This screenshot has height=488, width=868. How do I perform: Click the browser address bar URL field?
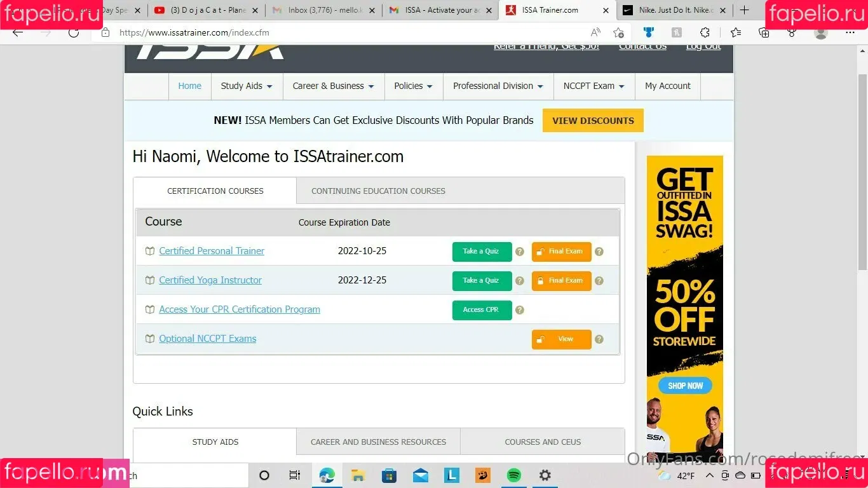[349, 33]
